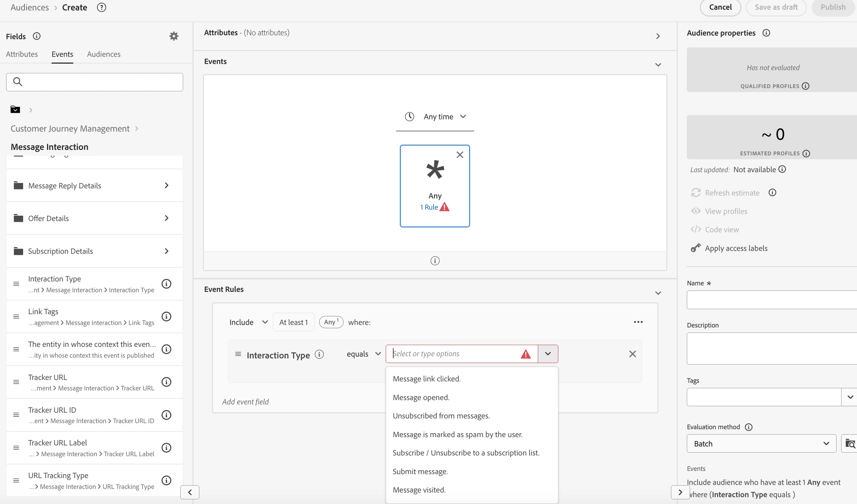Open the rule's three-dot options menu
Viewport: 857px width, 504px height.
(x=638, y=322)
